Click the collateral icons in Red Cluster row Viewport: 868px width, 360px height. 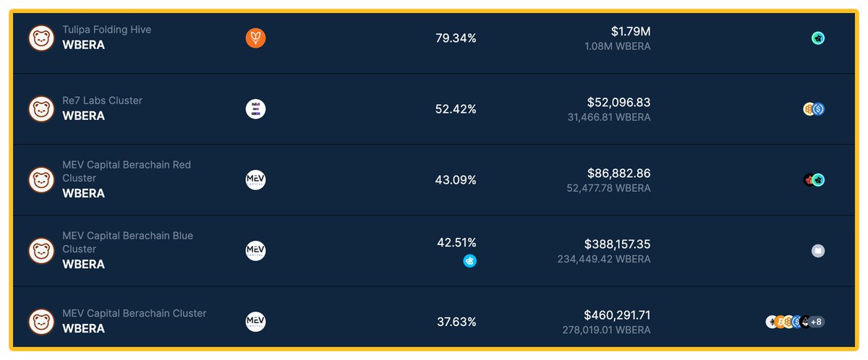(814, 180)
